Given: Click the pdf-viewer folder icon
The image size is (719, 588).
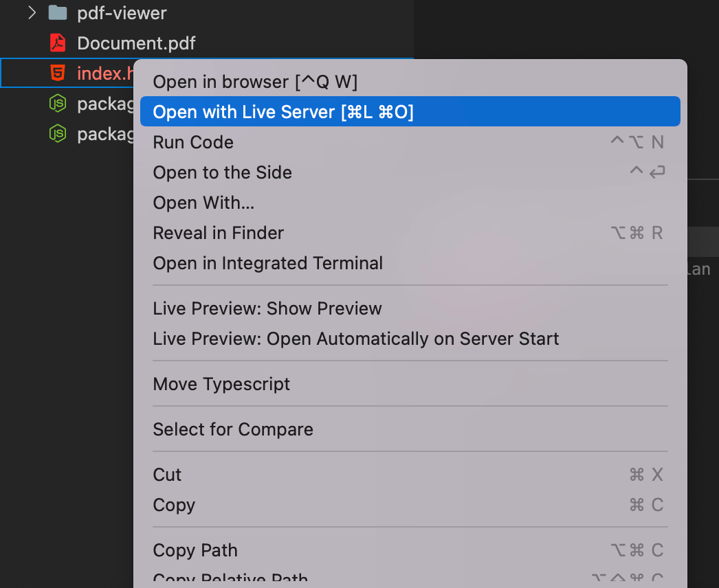Looking at the screenshot, I should pyautogui.click(x=58, y=13).
